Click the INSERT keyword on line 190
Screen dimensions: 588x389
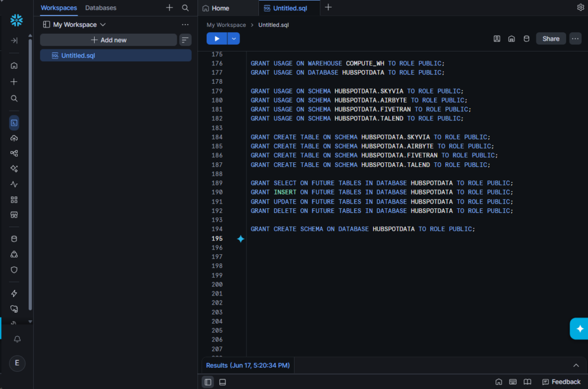[x=285, y=192]
